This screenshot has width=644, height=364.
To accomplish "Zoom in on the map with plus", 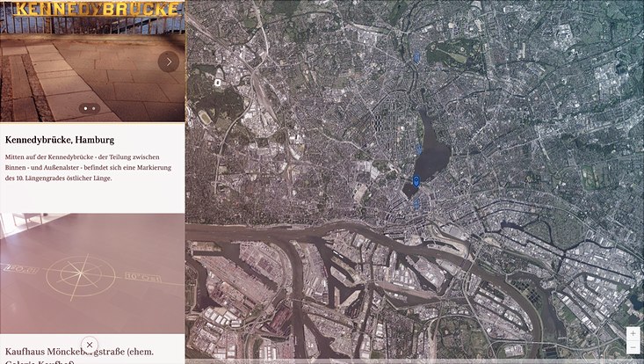I will [x=633, y=333].
